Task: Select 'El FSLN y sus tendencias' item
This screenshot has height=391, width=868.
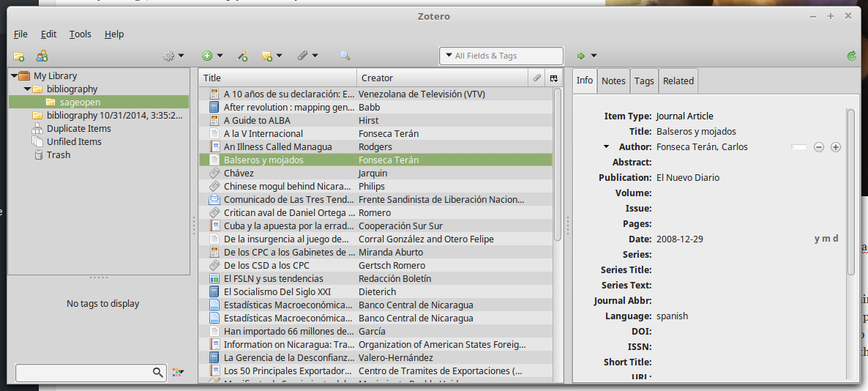Action: (x=376, y=278)
